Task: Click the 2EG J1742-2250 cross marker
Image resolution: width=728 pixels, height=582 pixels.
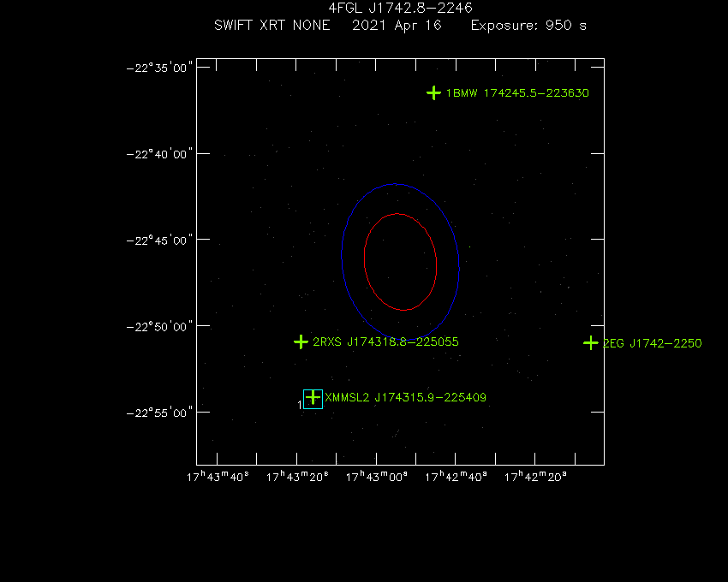Action: (591, 343)
